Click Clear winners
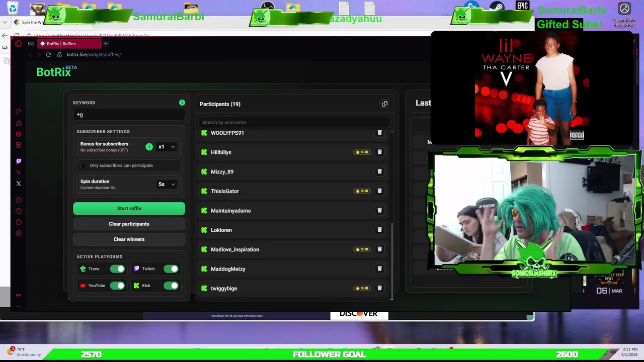644x362 pixels. [x=129, y=239]
